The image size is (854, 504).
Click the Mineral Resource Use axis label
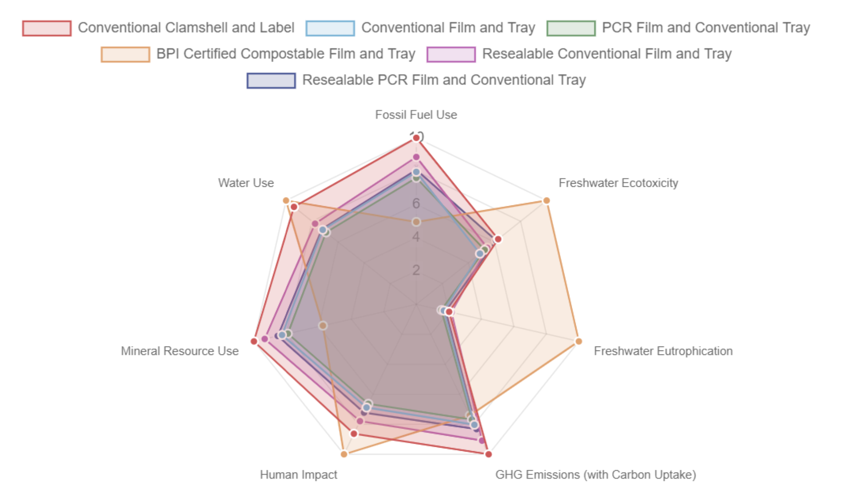tap(180, 351)
